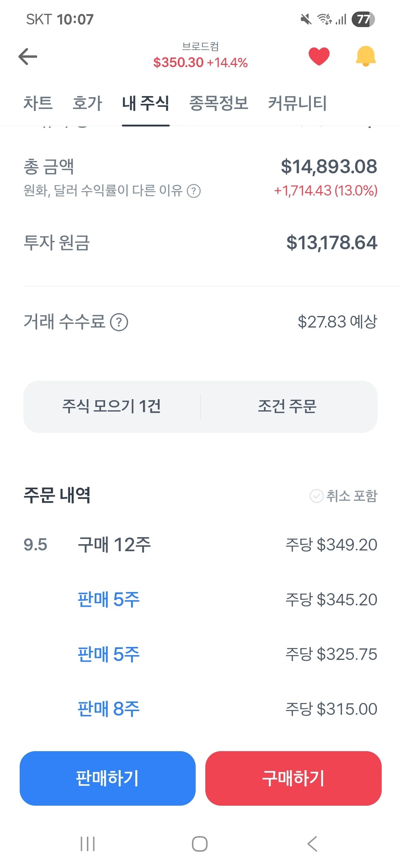
Task: Switch to the 차트 tab
Action: point(38,103)
